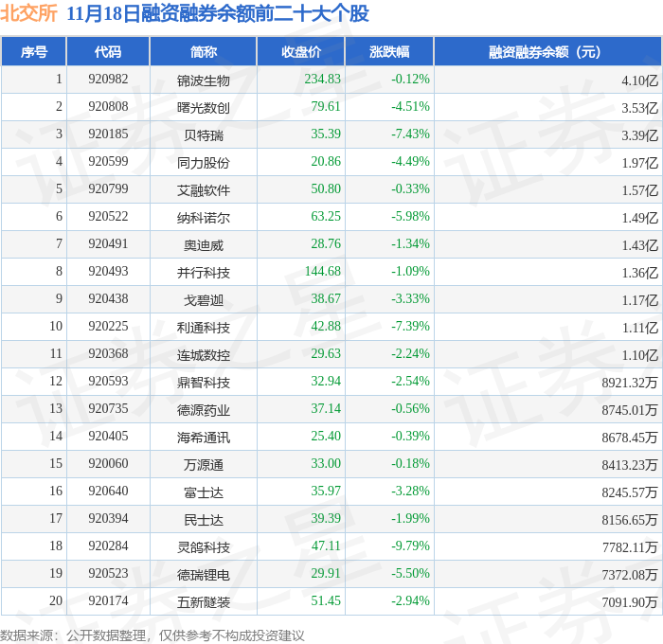This screenshot has width=663, height=644.
Task: Select stock code 920982
Action: (x=108, y=79)
